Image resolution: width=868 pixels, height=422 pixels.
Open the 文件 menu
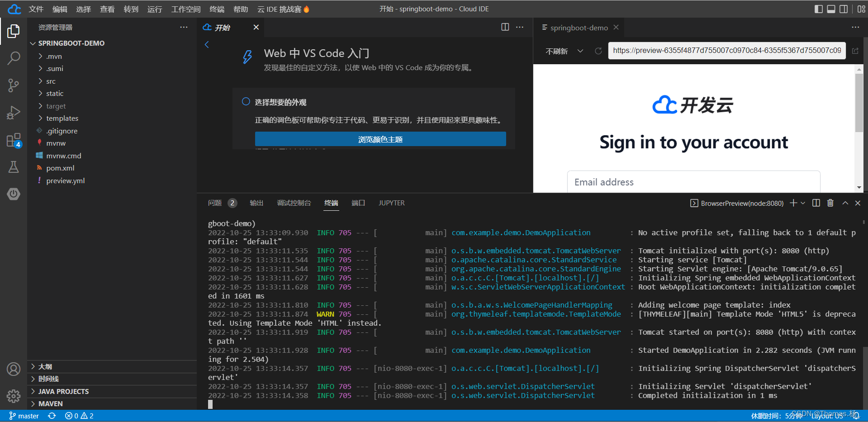point(36,9)
